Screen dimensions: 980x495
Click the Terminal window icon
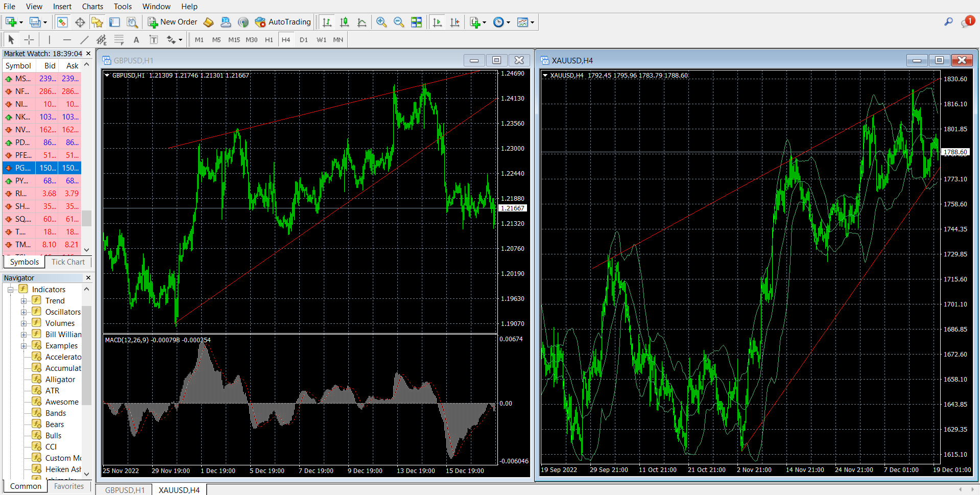pos(114,22)
